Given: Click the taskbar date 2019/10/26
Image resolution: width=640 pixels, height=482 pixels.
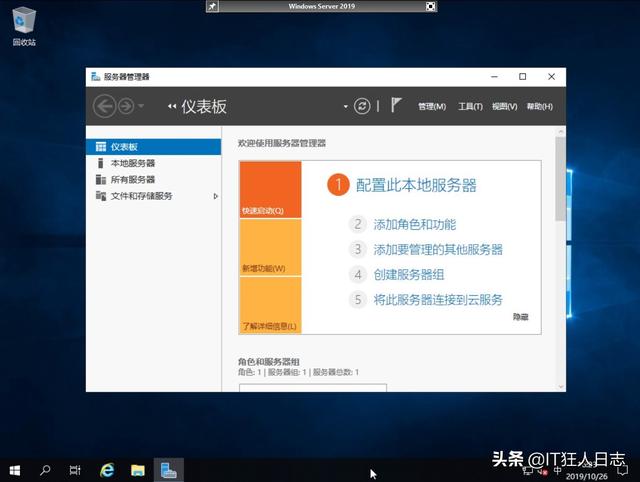Looking at the screenshot, I should tap(587, 476).
